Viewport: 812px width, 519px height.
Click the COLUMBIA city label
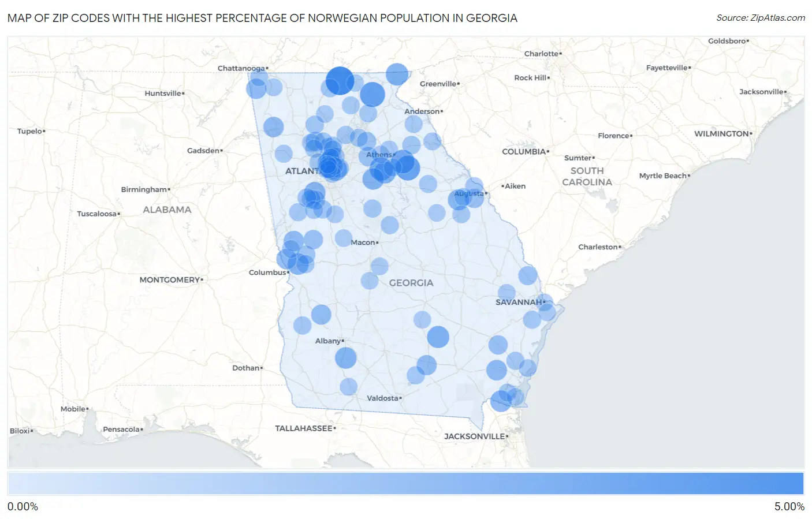[x=524, y=151]
